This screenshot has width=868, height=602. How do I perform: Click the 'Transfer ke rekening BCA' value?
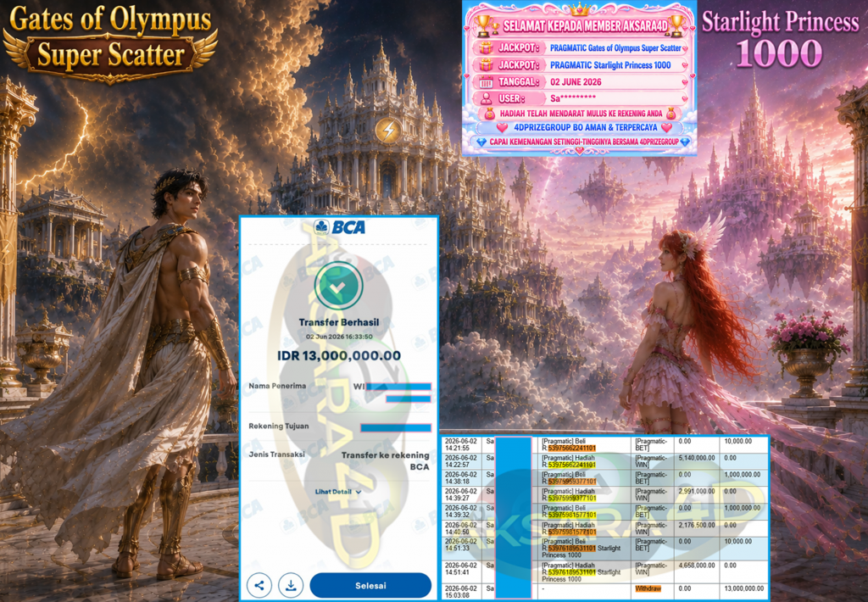[x=386, y=460]
